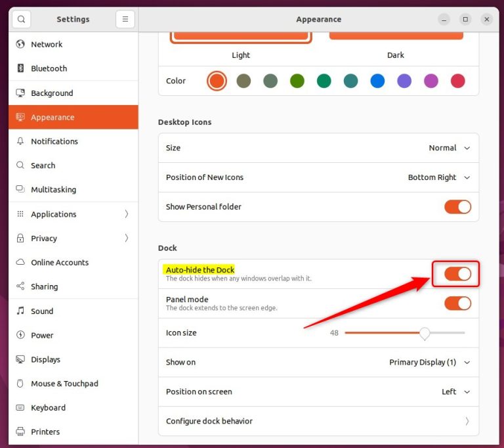Viewport: 504px width, 448px height.
Task: Pick the bright green accent color
Action: 297,81
